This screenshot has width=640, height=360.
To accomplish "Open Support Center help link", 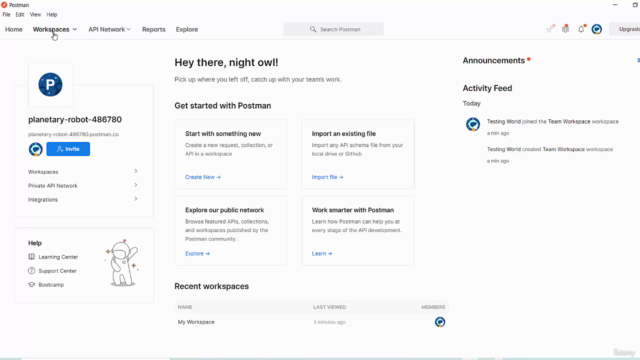I will [x=58, y=271].
